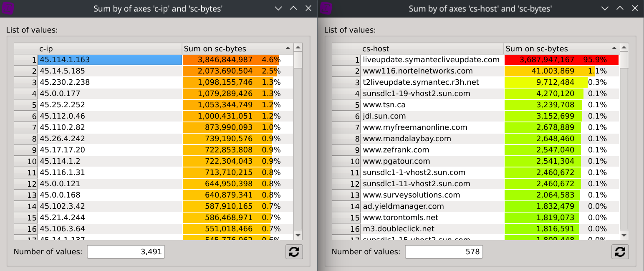The width and height of the screenshot is (644, 271).
Task: Select liveupdate.symantecliveupdate.com host row
Action: point(432,60)
